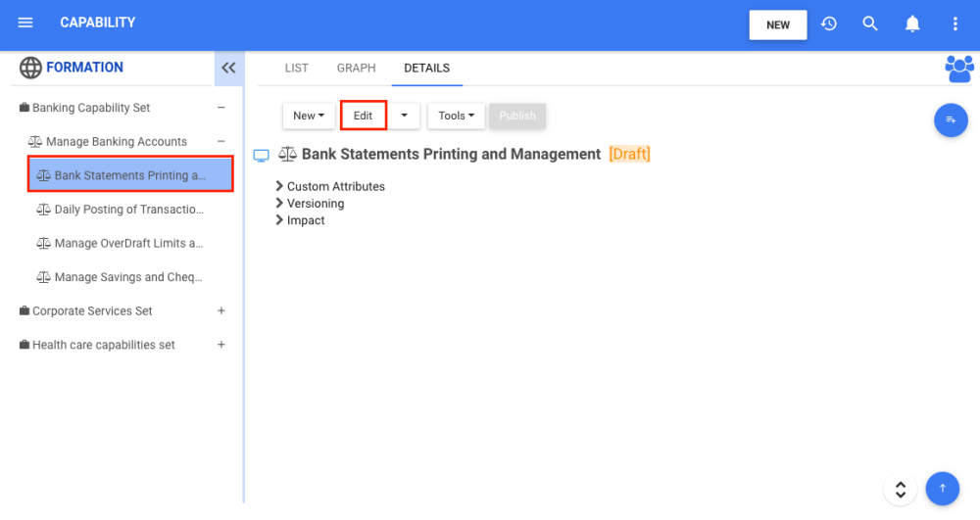
Task: Open the notifications bell
Action: tap(912, 24)
